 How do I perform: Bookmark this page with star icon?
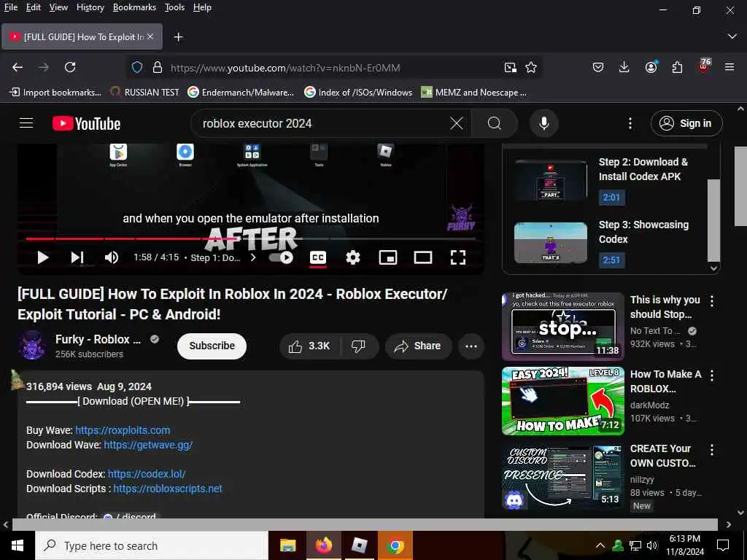tap(531, 68)
